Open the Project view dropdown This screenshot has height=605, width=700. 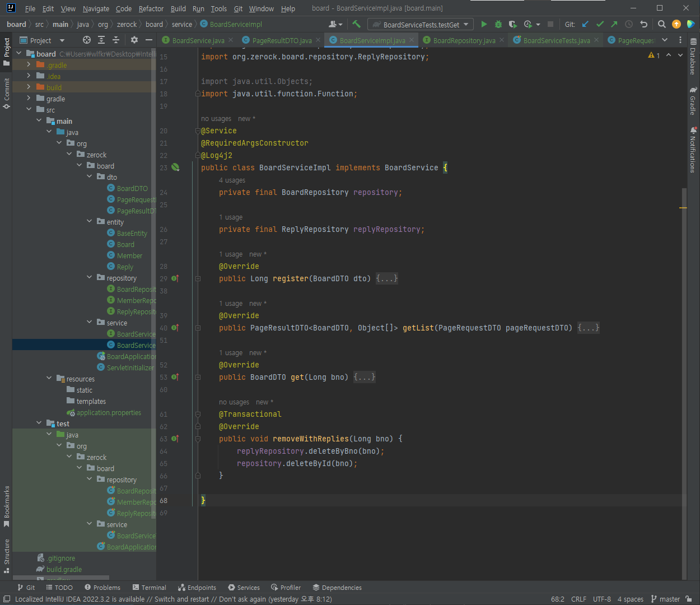click(43, 40)
